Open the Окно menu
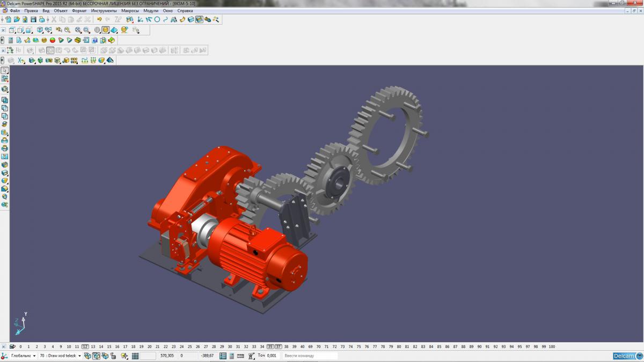Viewport: 644px width, 362px height. (168, 11)
